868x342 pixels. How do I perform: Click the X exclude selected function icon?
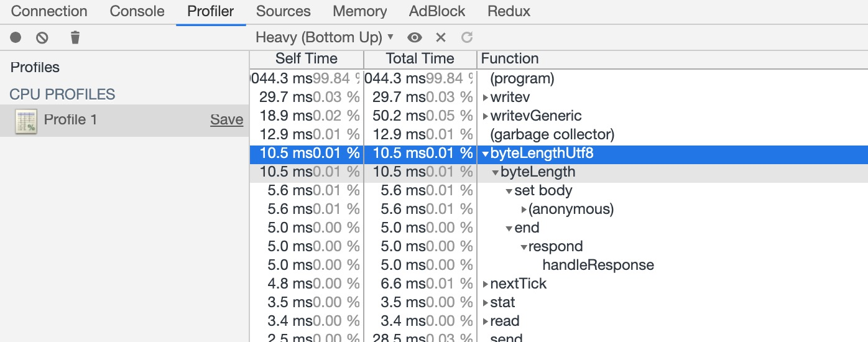441,38
